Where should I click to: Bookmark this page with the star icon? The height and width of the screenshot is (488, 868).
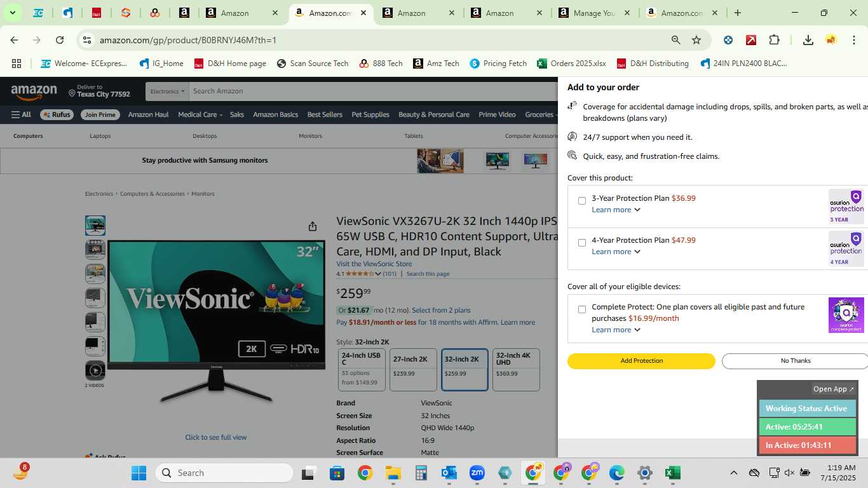coord(696,40)
